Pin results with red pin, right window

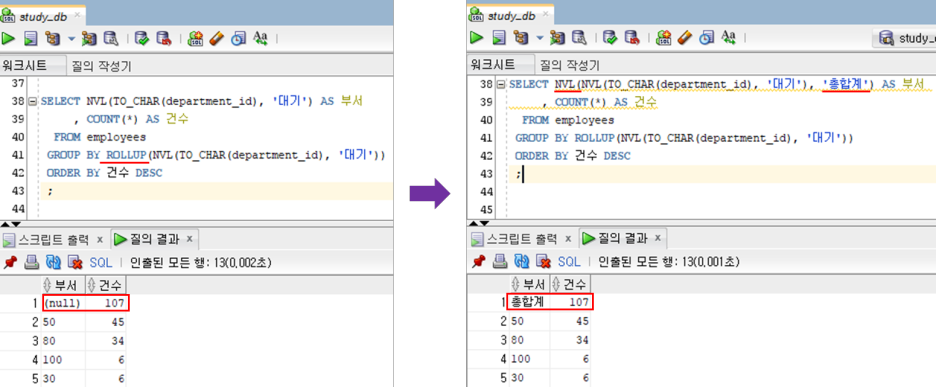pos(478,262)
